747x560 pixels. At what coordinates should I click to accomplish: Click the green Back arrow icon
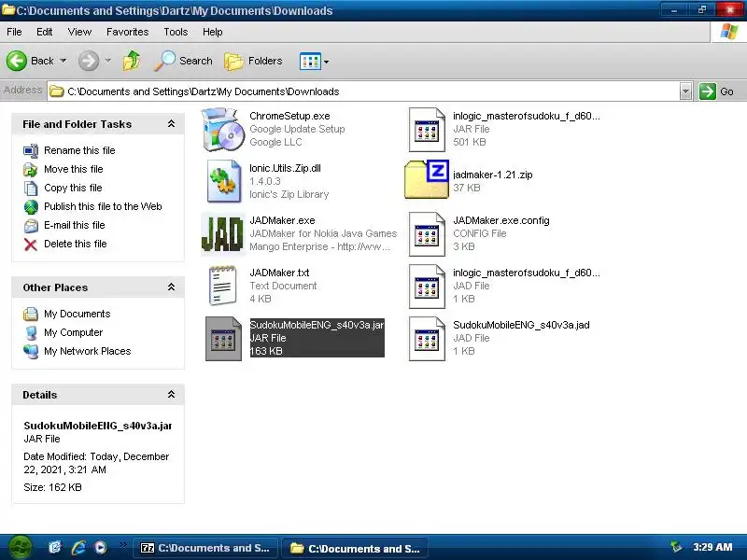16,61
